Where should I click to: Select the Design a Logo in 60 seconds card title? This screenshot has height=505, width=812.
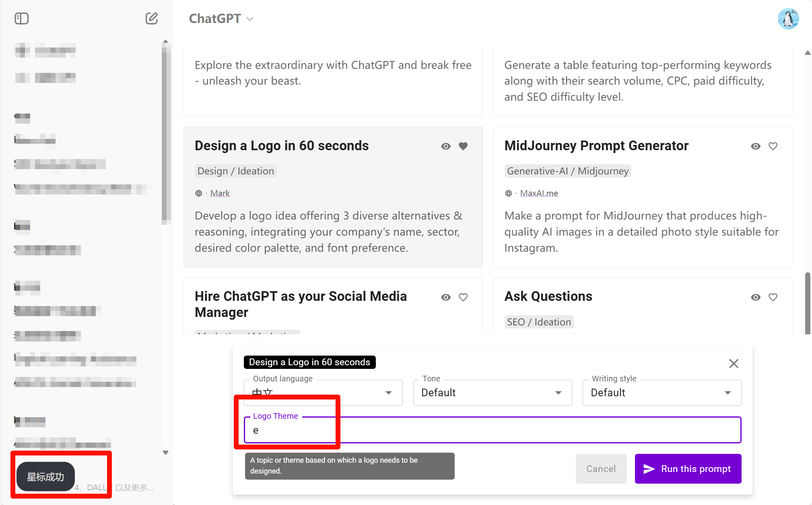[282, 146]
